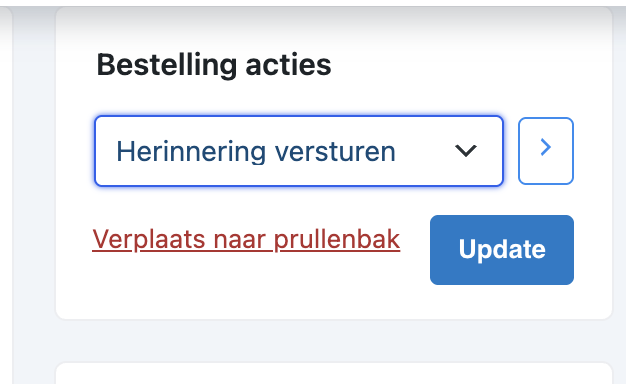This screenshot has height=384, width=626.
Task: Click the empty panel below Bestelling acties
Action: [334, 374]
